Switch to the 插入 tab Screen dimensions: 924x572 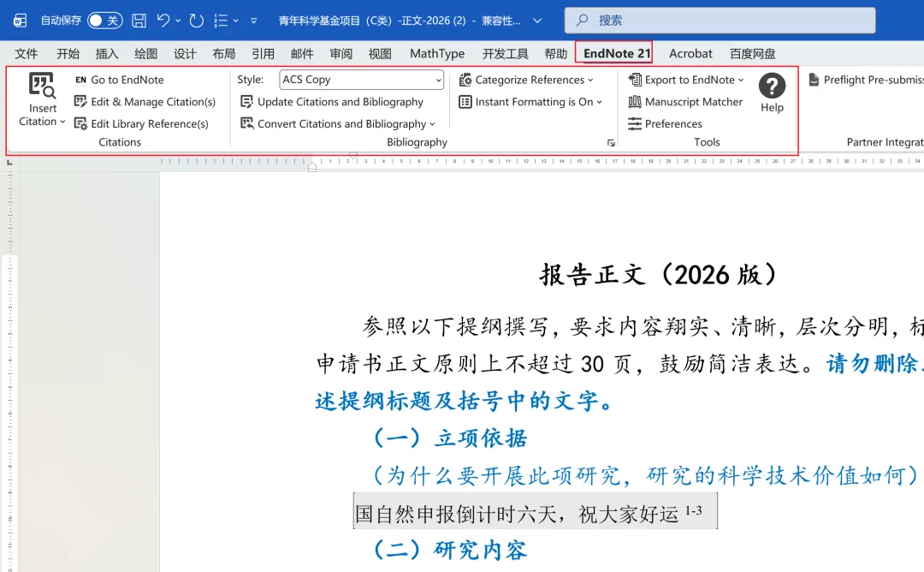pos(107,54)
